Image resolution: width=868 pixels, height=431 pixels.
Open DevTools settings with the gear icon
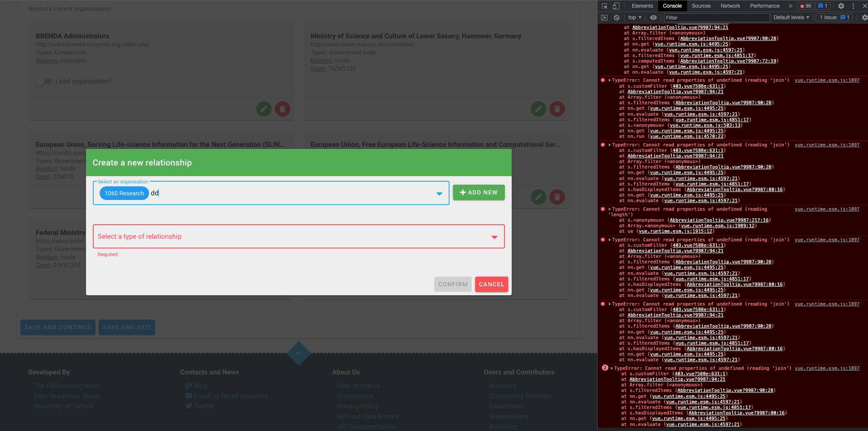(x=841, y=6)
